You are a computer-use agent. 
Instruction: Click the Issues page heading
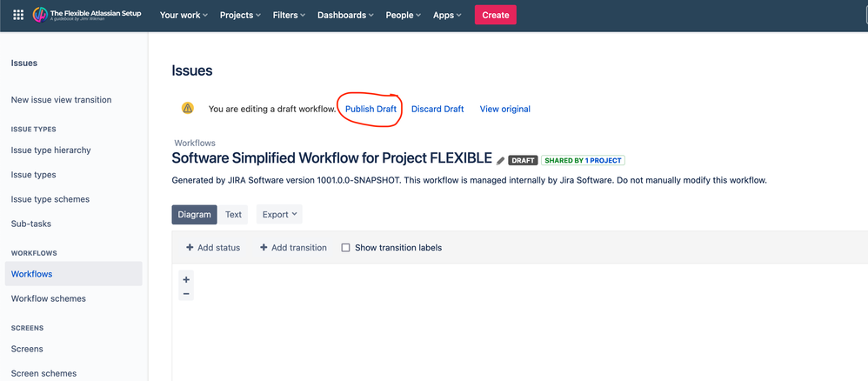click(x=192, y=70)
